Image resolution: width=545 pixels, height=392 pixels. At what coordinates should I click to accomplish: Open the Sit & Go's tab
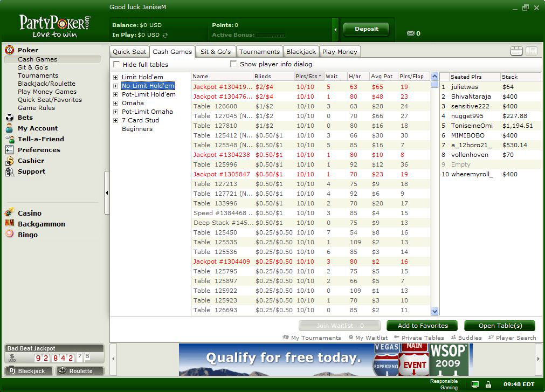pos(216,51)
